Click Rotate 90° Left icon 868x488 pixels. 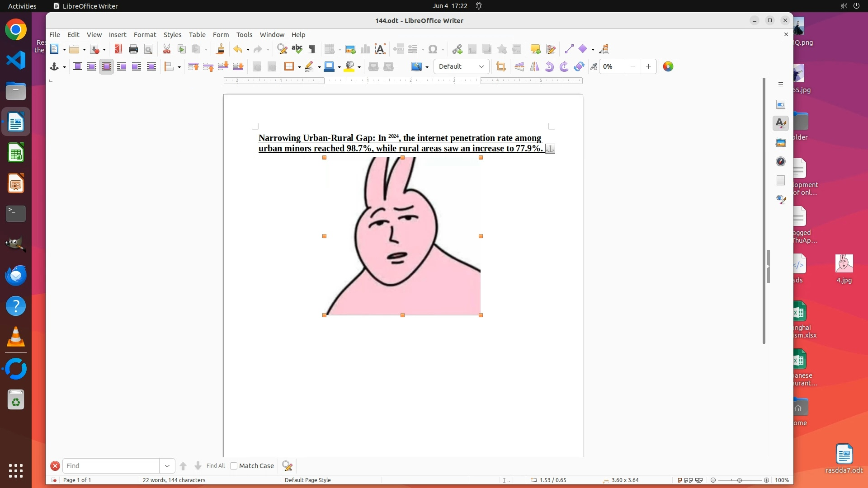[549, 67]
